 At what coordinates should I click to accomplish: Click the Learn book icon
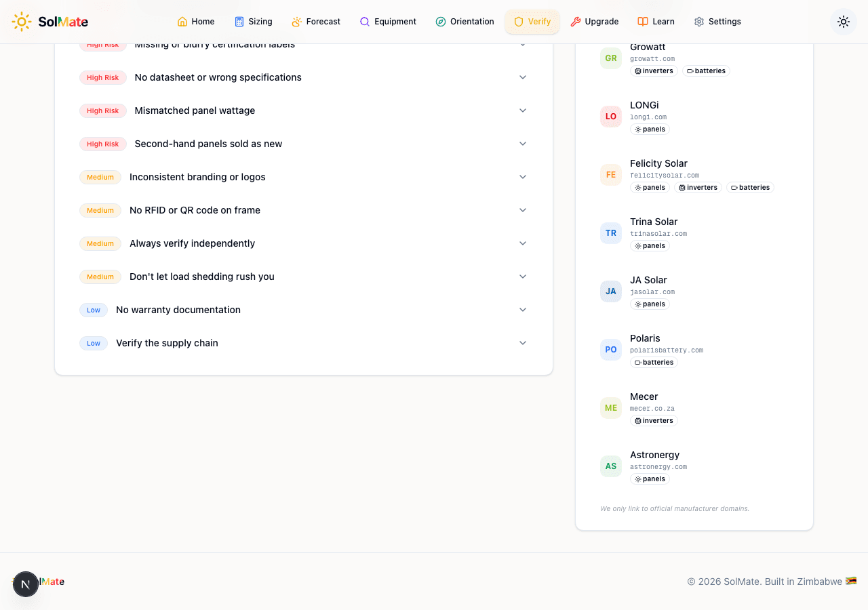tap(643, 22)
